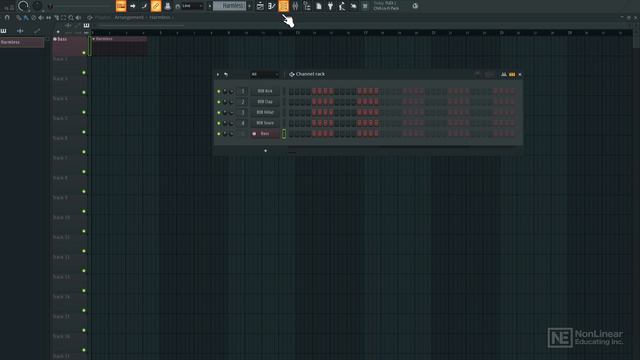Select Playlist in the playlist breadcrumb
The height and width of the screenshot is (360, 640).
pos(103,18)
